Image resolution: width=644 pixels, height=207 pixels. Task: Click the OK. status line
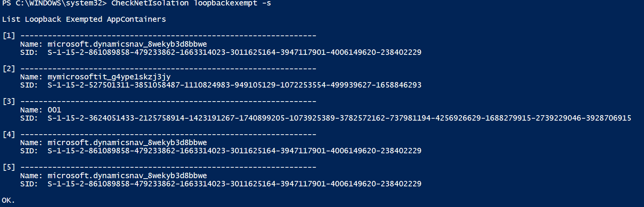coord(8,201)
